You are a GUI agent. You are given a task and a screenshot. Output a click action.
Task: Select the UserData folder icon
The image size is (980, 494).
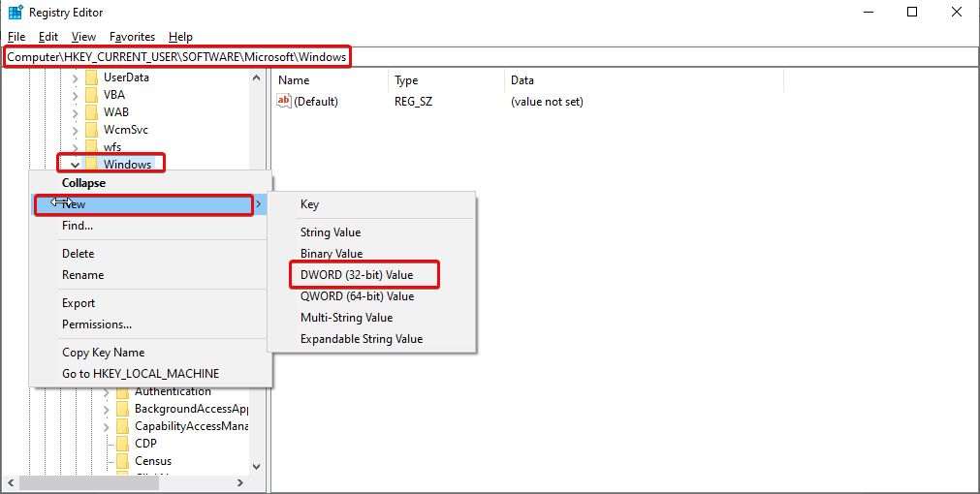point(92,77)
